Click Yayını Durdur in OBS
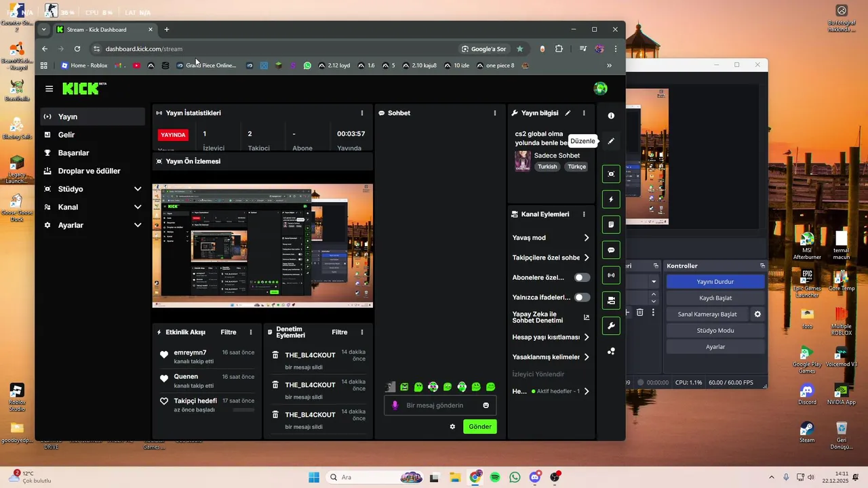Viewport: 868px width, 488px height. point(715,281)
